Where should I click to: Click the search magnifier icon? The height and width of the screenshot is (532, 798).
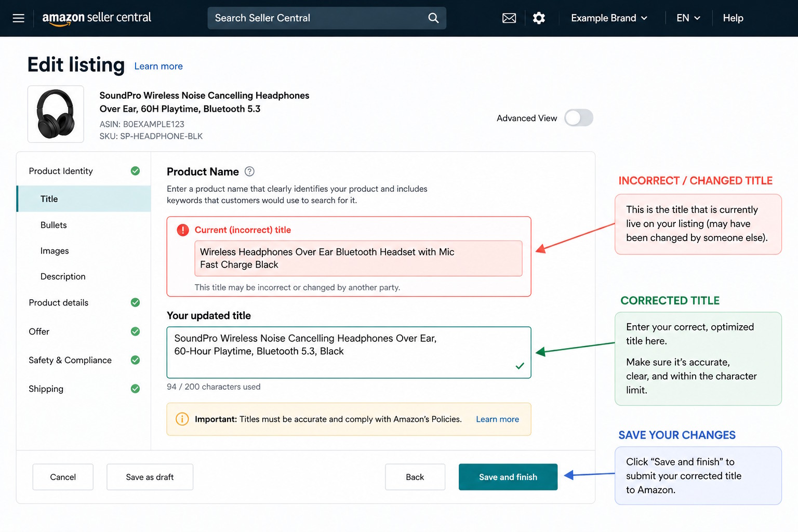pyautogui.click(x=433, y=18)
